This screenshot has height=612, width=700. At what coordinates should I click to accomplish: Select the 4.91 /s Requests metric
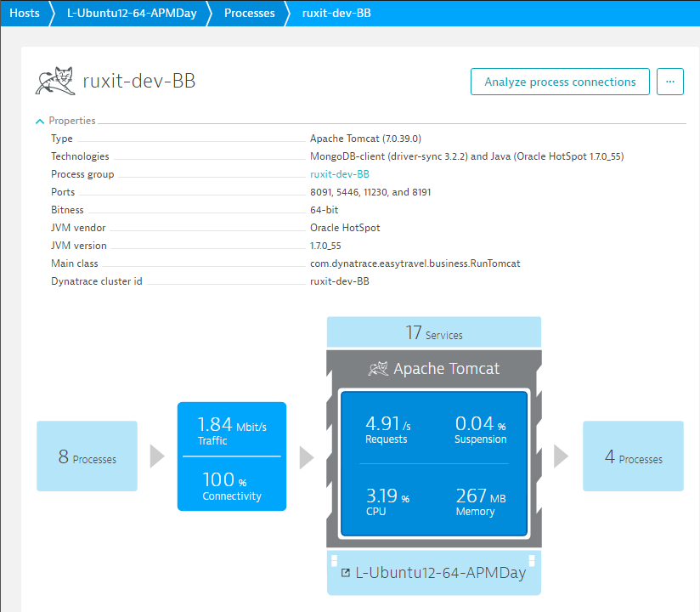coord(388,429)
